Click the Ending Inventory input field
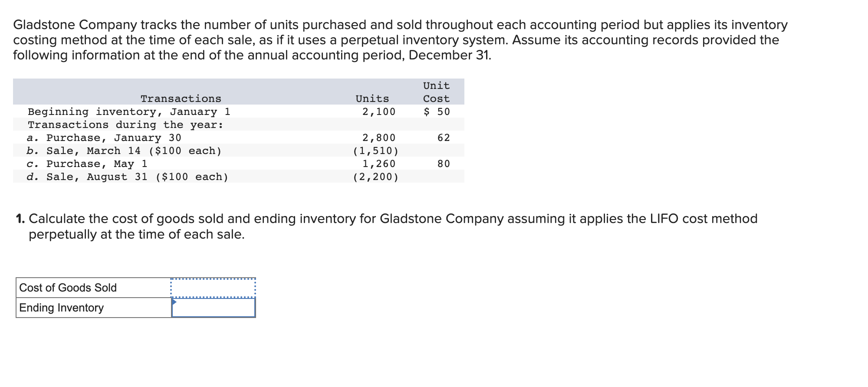 [213, 308]
